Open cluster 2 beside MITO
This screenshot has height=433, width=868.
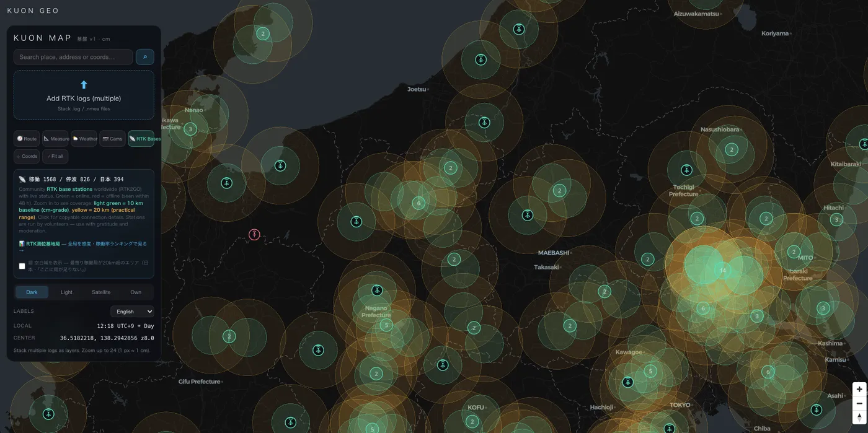click(x=794, y=251)
